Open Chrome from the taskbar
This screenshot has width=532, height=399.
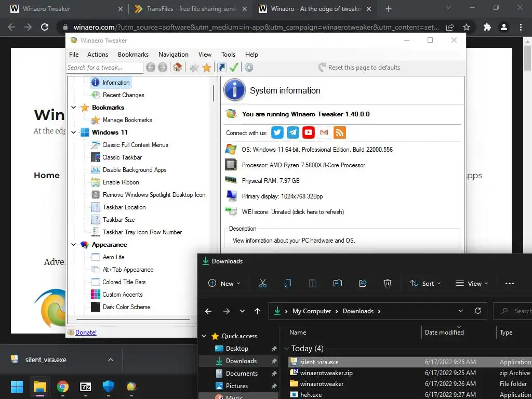point(63,387)
